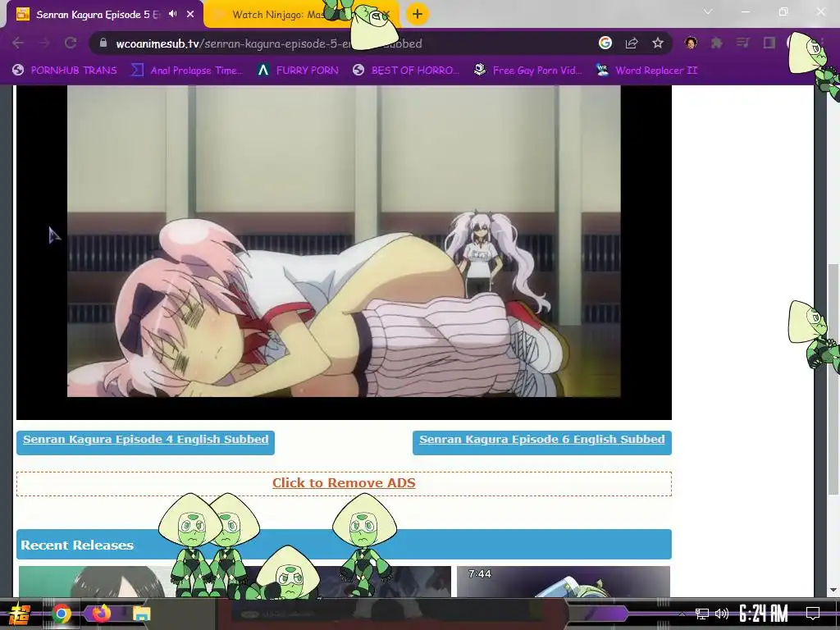Go to Senran Kagura Episode 4 link
Image resolution: width=840 pixels, height=630 pixels.
pyautogui.click(x=146, y=440)
